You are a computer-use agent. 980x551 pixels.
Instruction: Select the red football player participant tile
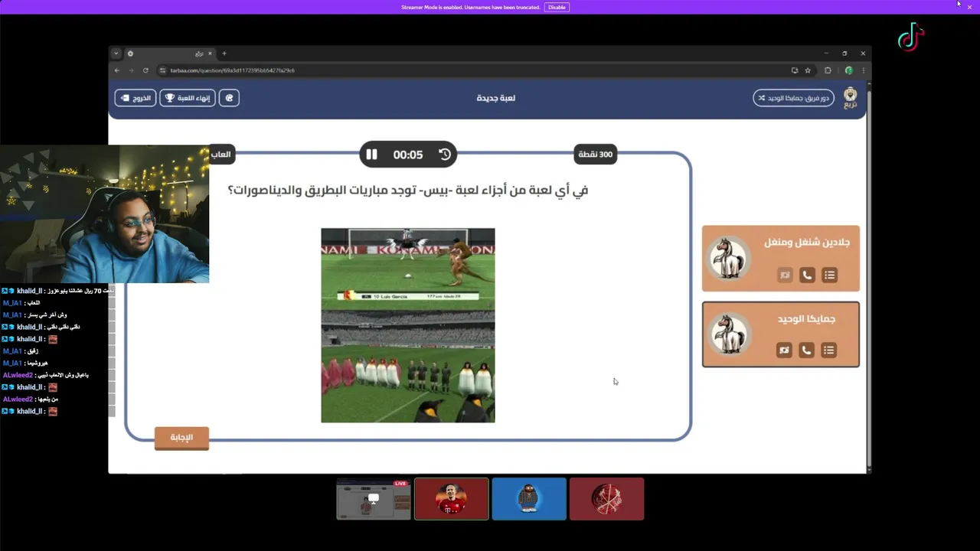point(451,499)
